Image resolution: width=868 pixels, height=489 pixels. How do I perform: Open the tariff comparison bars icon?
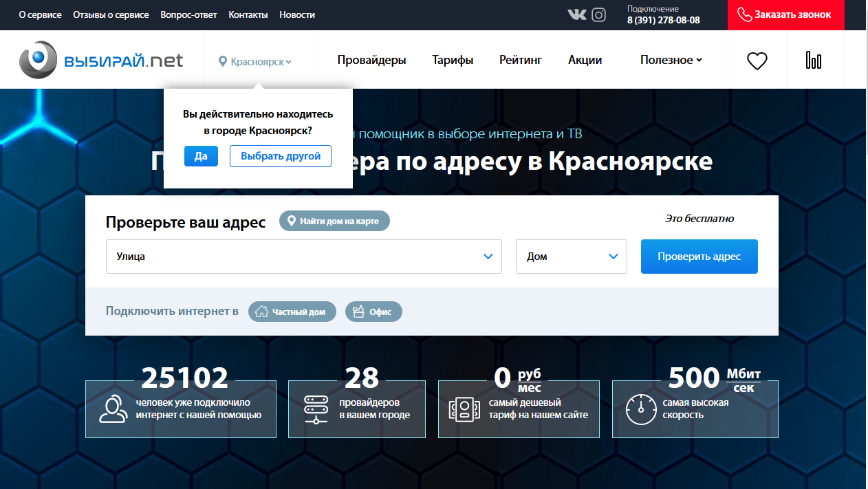(814, 61)
